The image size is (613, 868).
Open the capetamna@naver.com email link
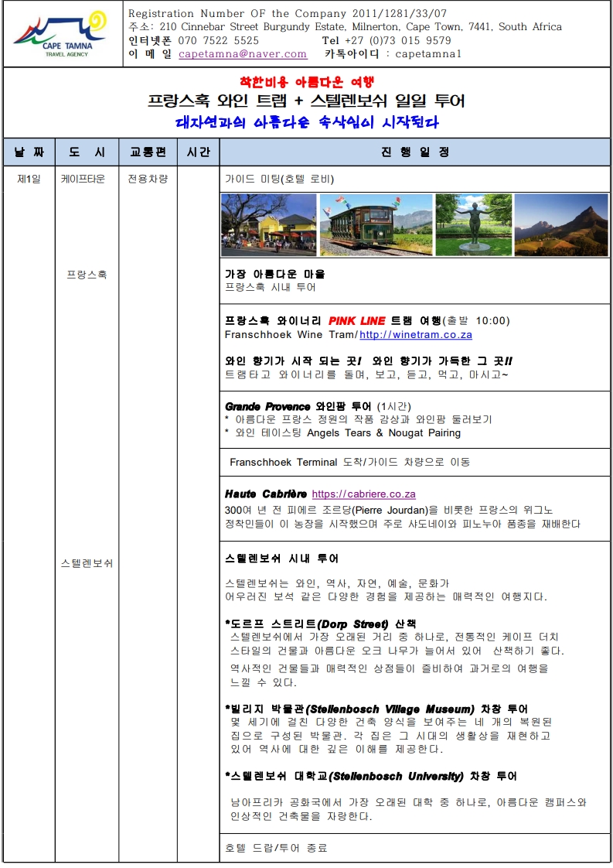click(242, 54)
